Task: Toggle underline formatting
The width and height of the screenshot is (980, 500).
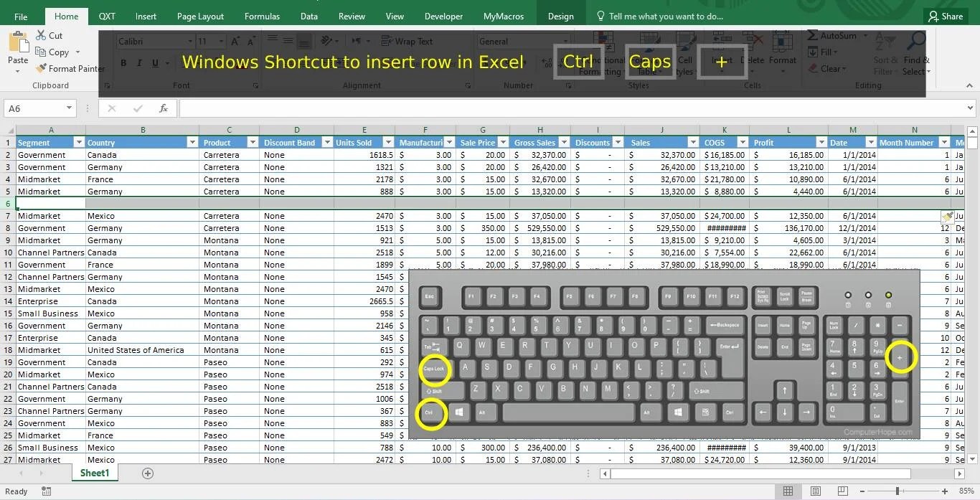Action: [x=154, y=64]
